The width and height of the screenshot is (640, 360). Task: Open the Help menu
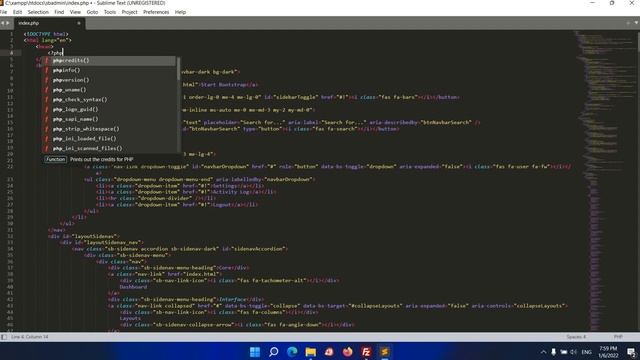click(180, 12)
